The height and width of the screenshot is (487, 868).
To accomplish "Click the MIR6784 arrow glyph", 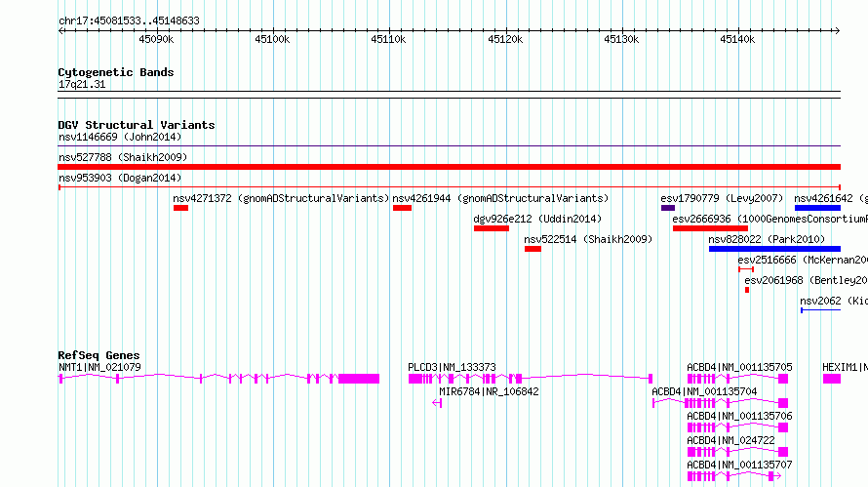I will pos(437,403).
